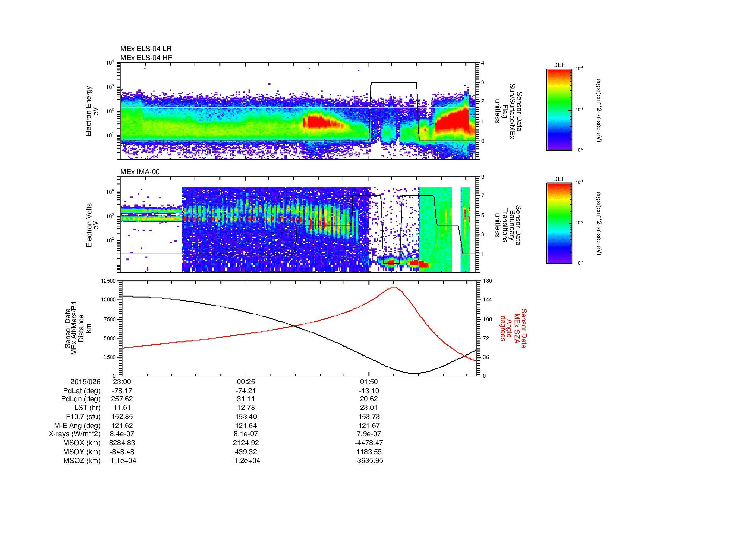Click the red 'MEx SZA Angle degrees' axis label
The height and width of the screenshot is (534, 756).
pos(513,328)
